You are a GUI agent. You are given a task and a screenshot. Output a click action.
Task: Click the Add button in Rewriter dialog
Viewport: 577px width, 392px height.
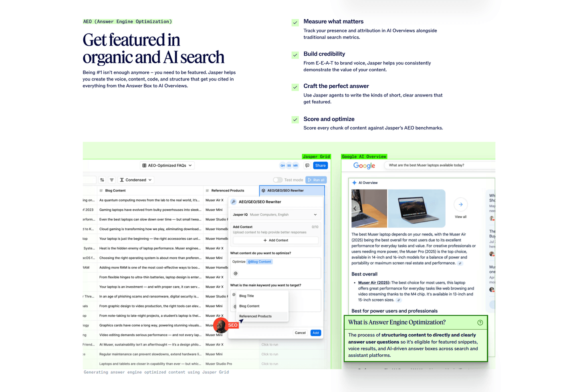click(316, 333)
